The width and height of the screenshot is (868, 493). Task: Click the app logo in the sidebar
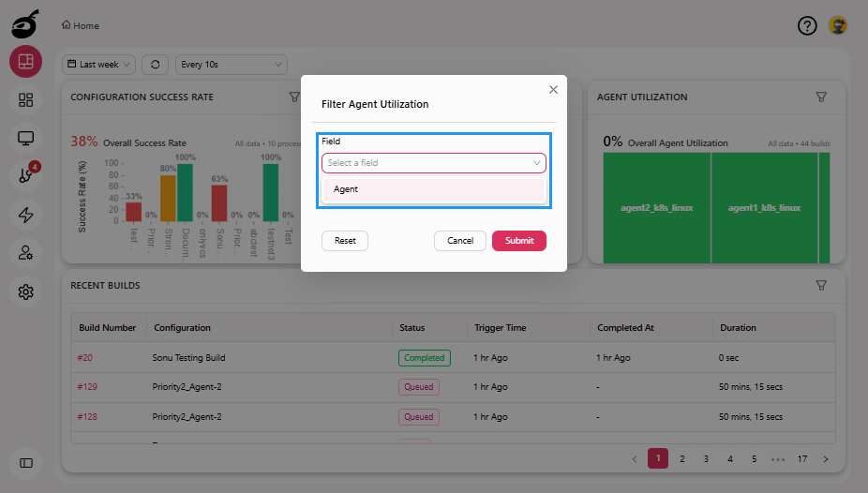[x=26, y=23]
